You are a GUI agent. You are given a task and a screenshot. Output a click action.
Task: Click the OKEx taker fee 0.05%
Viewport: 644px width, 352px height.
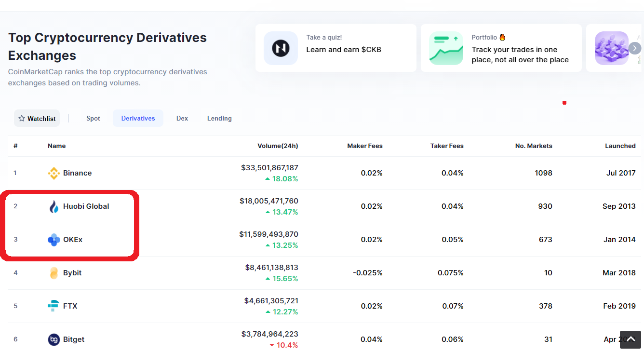(453, 240)
